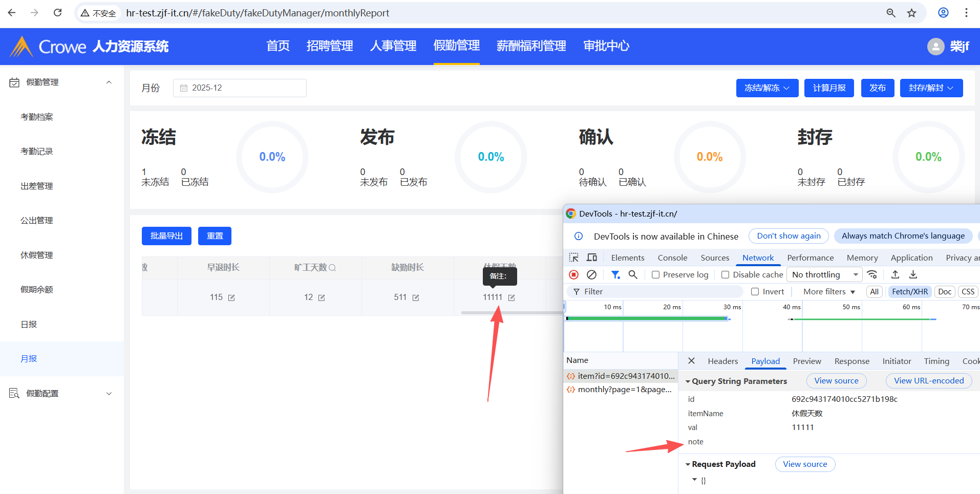Click the clear network log icon
980x494 pixels.
591,275
